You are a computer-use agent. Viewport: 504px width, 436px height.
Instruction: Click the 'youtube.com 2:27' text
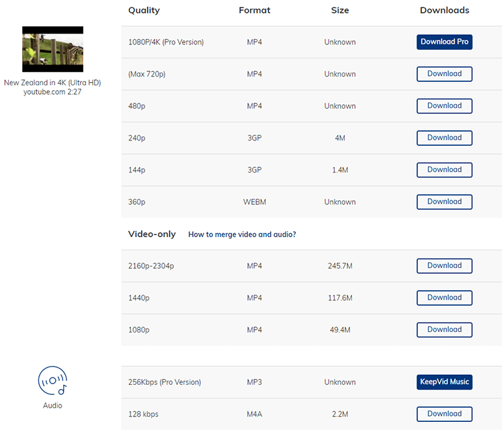click(x=52, y=92)
